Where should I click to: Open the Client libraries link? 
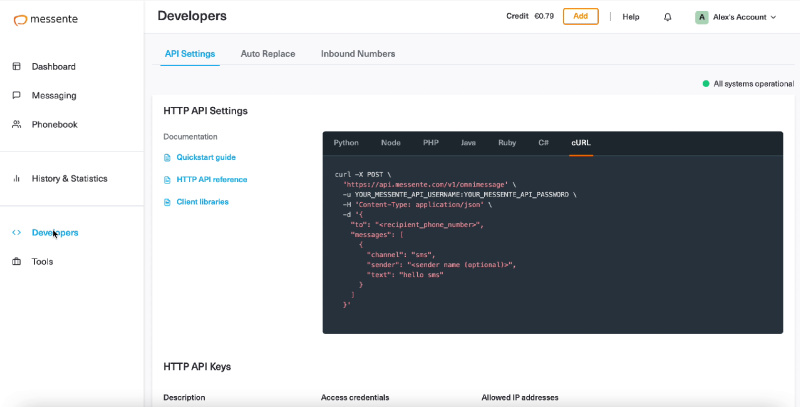(203, 202)
